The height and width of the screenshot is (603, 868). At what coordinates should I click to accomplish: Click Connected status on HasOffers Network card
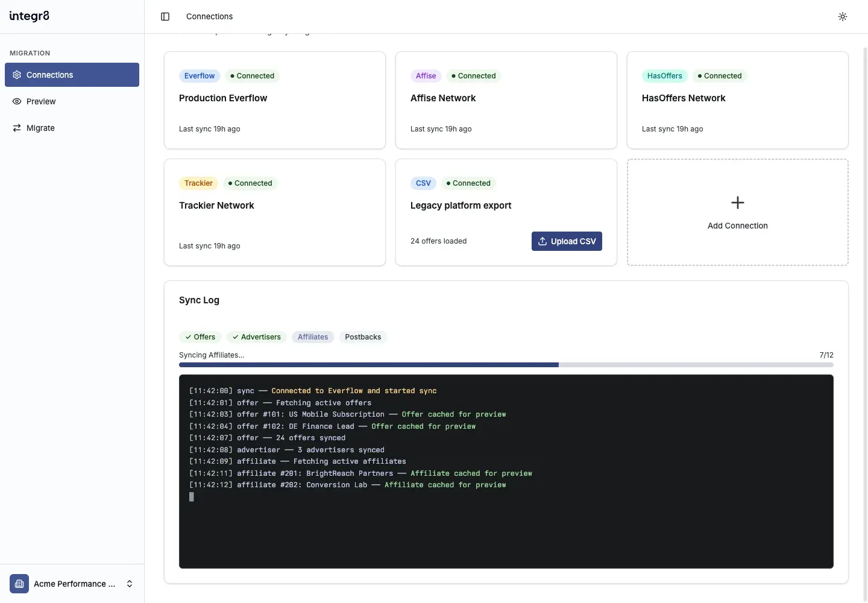(719, 76)
